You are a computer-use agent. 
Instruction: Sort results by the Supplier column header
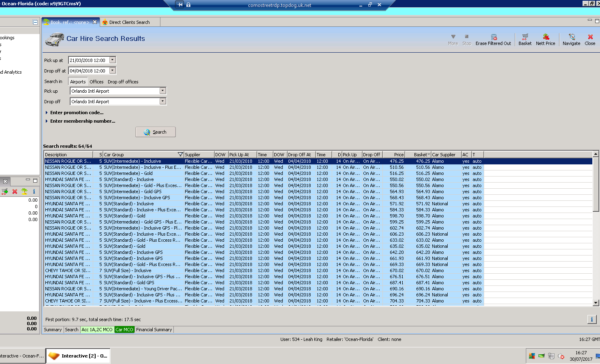point(199,155)
